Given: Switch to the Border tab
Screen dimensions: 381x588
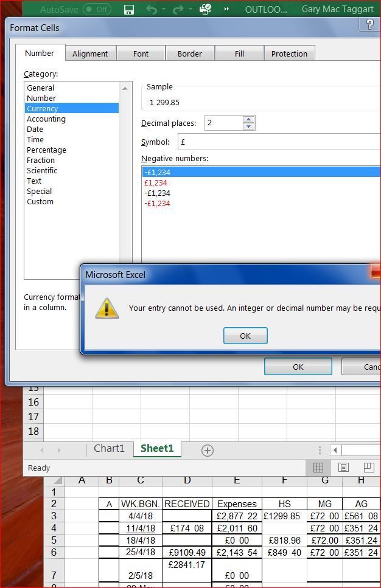Looking at the screenshot, I should (x=189, y=54).
